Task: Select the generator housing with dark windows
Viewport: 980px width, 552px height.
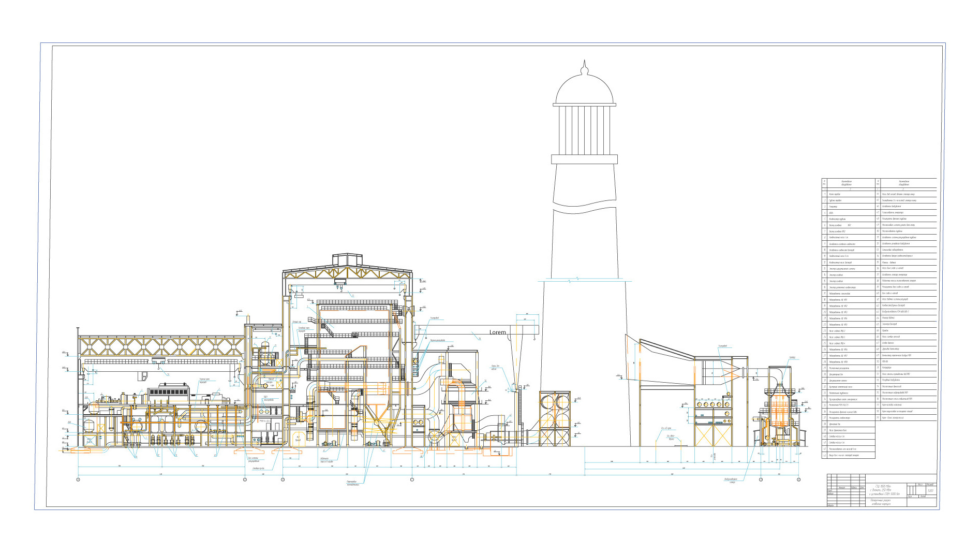Action: 167,392
